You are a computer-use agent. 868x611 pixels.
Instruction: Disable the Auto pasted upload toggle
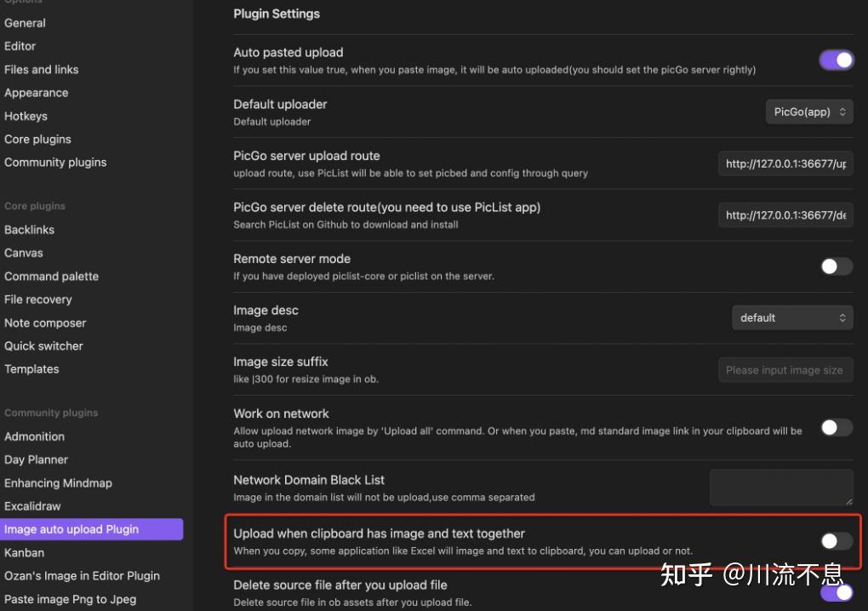tap(835, 60)
